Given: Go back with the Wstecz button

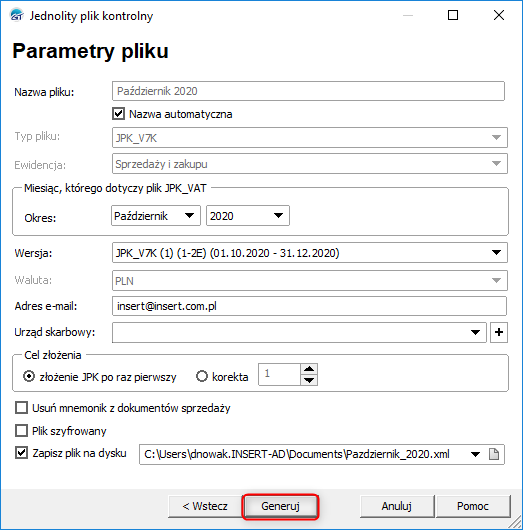Looking at the screenshot, I should coord(205,506).
